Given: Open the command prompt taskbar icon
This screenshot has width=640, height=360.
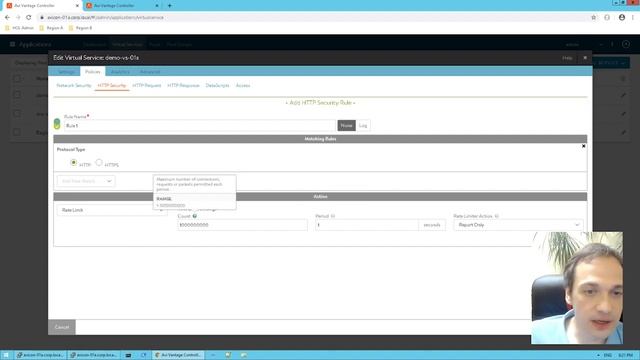Looking at the screenshot, I should pyautogui.click(x=128, y=355).
